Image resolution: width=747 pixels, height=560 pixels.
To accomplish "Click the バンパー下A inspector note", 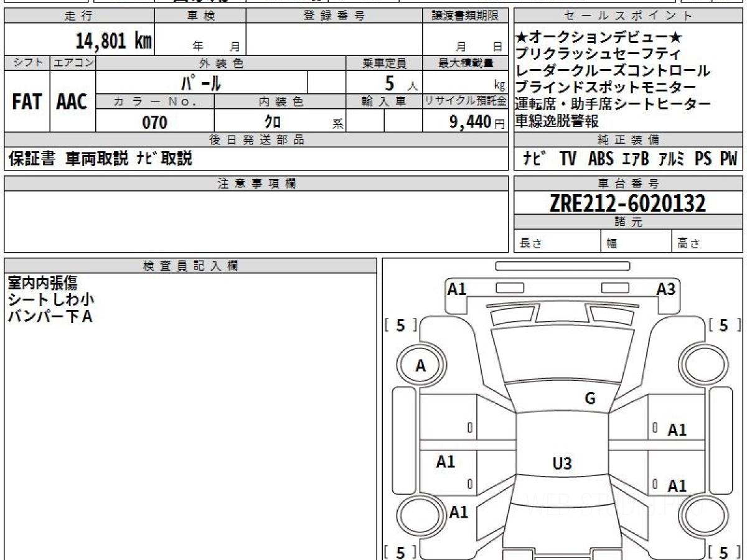I will (x=50, y=317).
